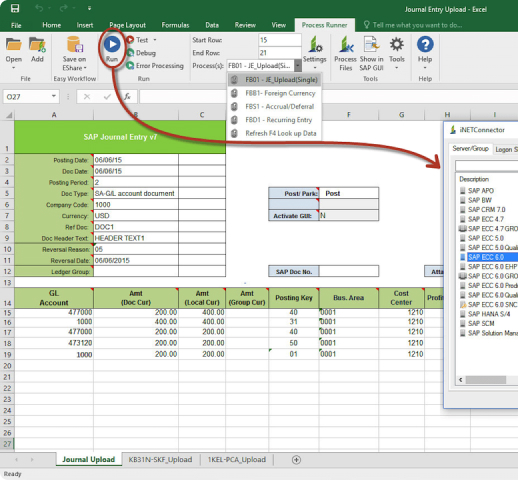Click Show in SAP GUI icon
This screenshot has width=518, height=480.
pyautogui.click(x=371, y=45)
